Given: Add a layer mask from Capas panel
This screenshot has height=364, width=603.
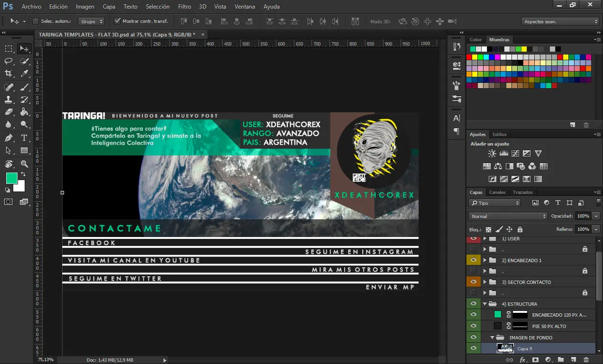Looking at the screenshot, I should click(535, 360).
